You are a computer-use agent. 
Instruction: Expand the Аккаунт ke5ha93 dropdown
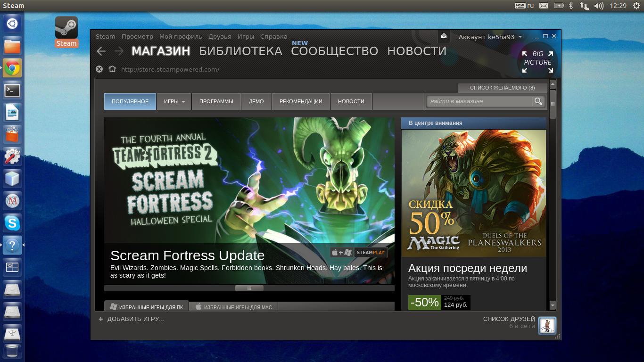(x=490, y=37)
